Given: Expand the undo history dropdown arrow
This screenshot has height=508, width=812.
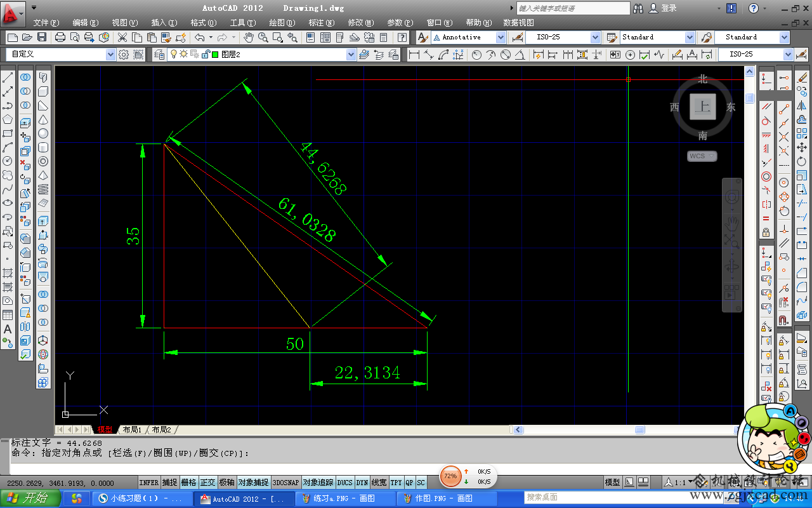Looking at the screenshot, I should (x=211, y=37).
